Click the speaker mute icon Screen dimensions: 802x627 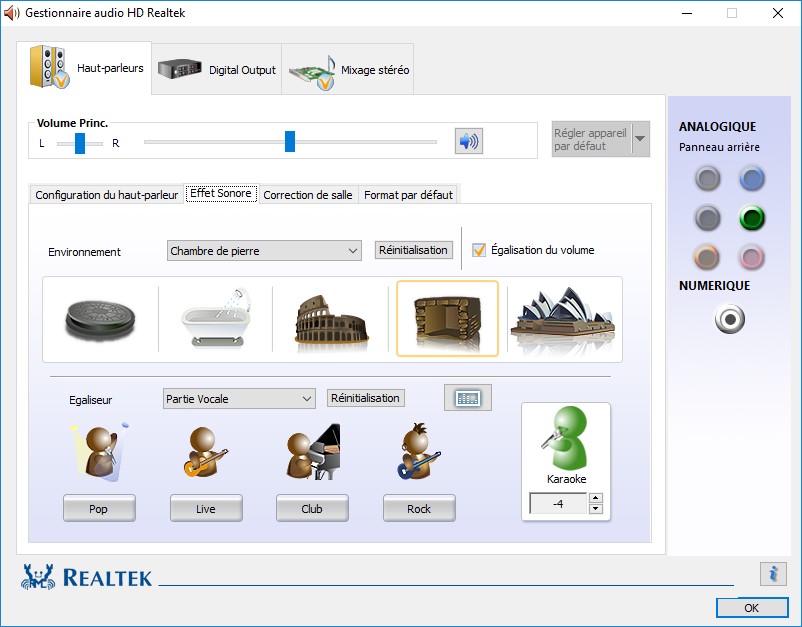pos(468,141)
